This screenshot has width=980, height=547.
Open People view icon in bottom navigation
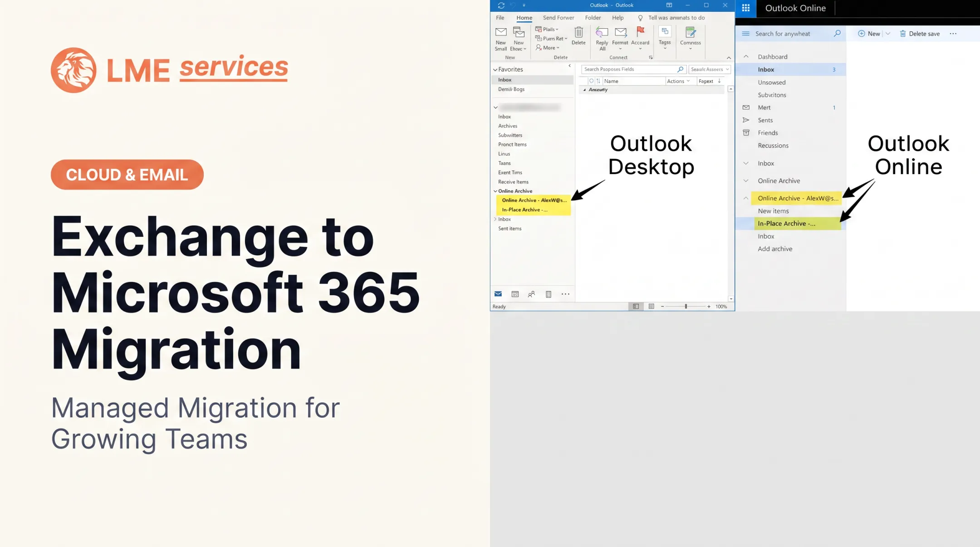pyautogui.click(x=531, y=294)
